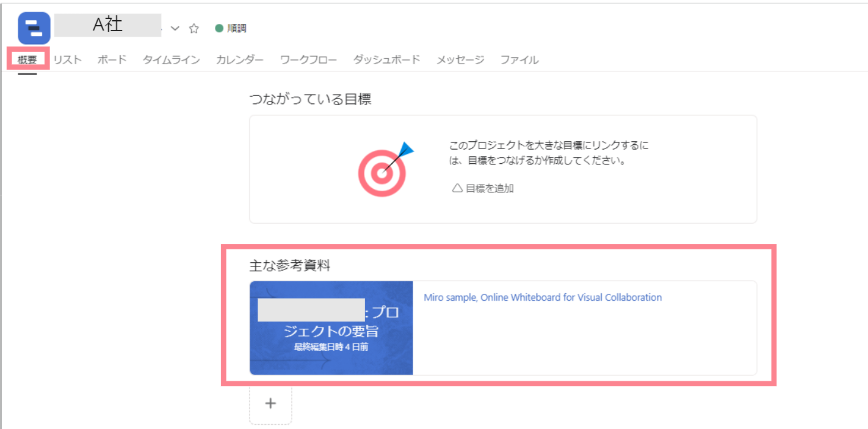Go to the ダッシュボード tab
868x429 pixels.
(387, 60)
